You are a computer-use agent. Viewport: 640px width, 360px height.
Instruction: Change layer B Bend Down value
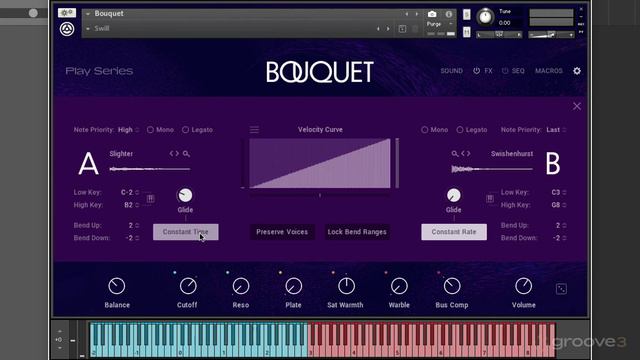[559, 238]
